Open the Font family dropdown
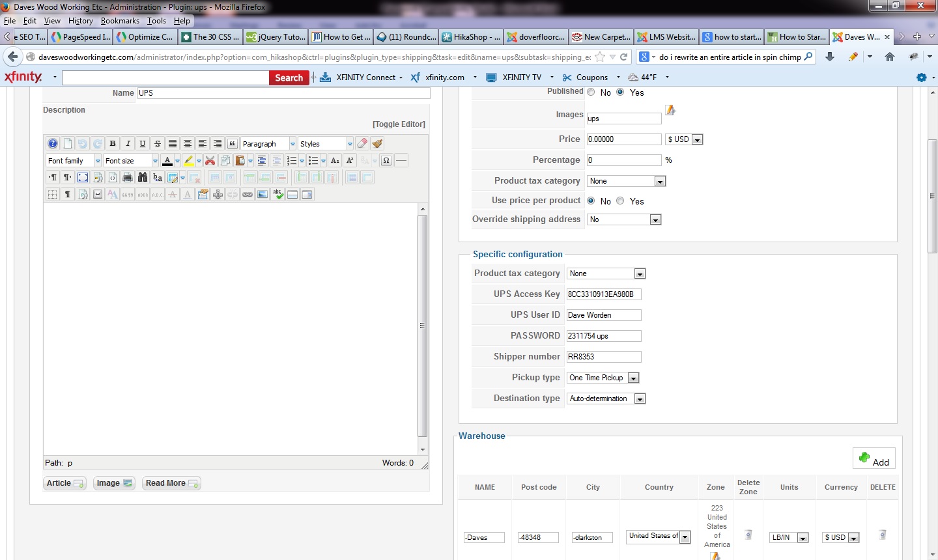938x560 pixels. tap(74, 160)
